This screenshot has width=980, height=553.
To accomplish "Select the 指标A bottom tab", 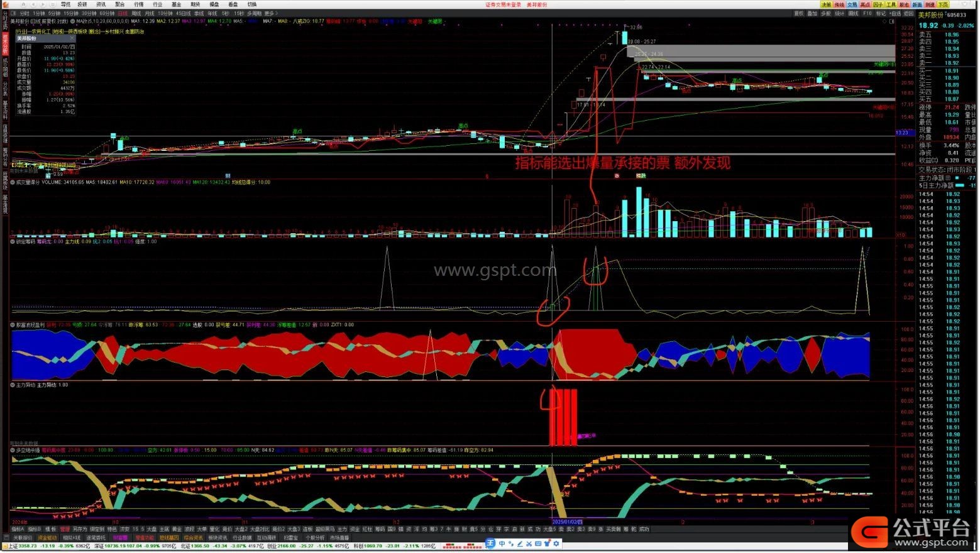I will coord(18,529).
